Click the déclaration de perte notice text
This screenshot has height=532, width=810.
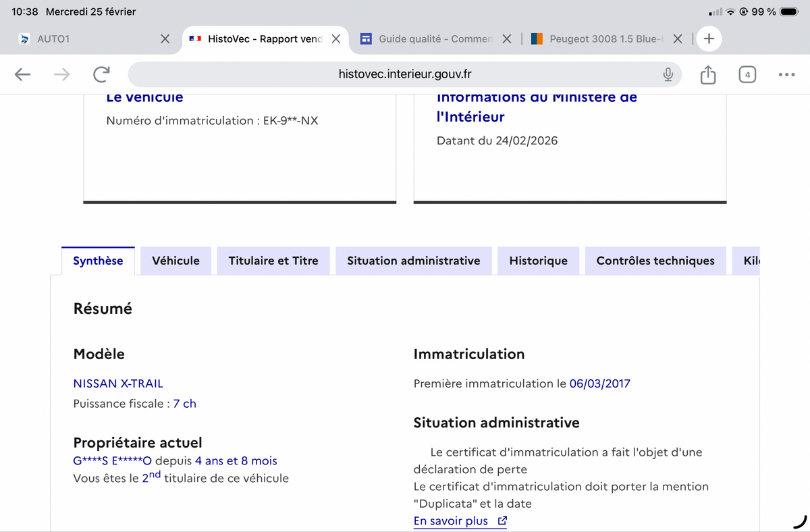coord(558,460)
